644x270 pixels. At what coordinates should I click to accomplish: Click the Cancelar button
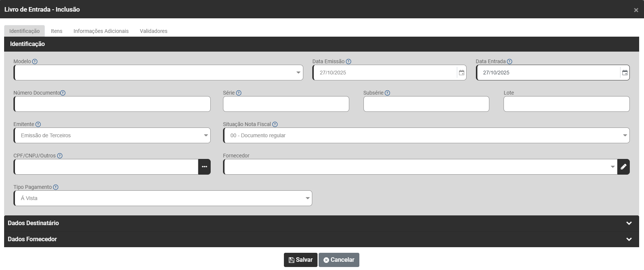(339, 260)
